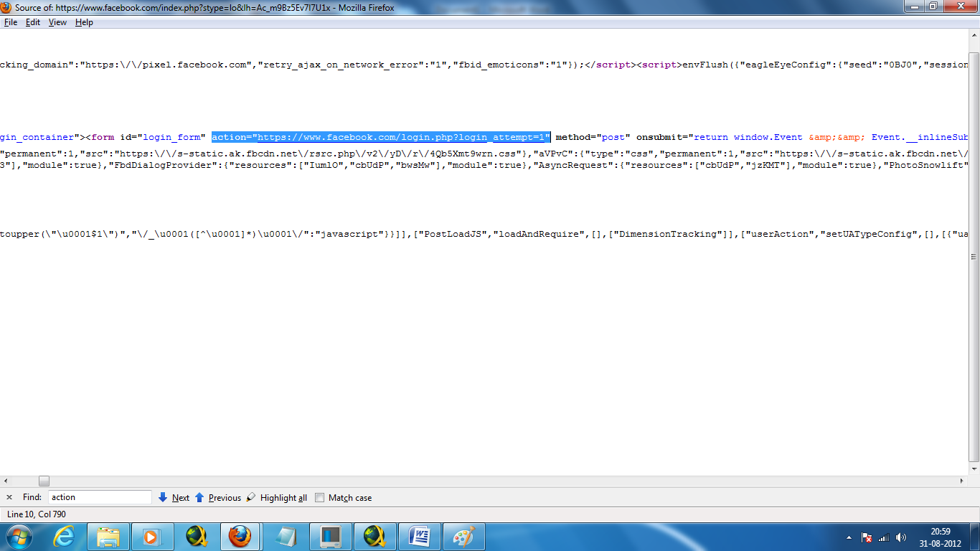
Task: Click the method="post" attribute text
Action: 593,137
